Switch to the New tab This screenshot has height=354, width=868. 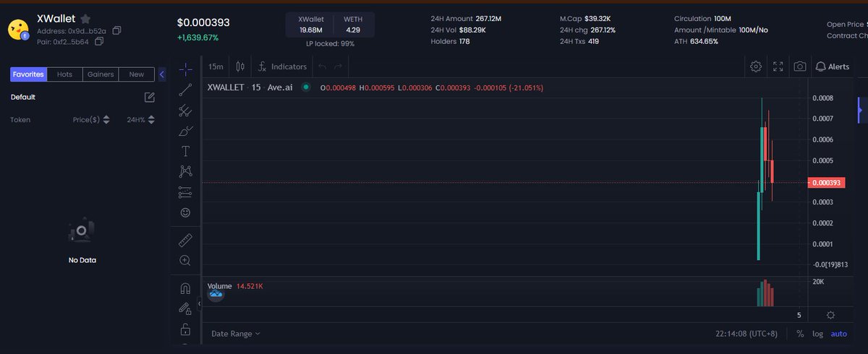(x=137, y=74)
